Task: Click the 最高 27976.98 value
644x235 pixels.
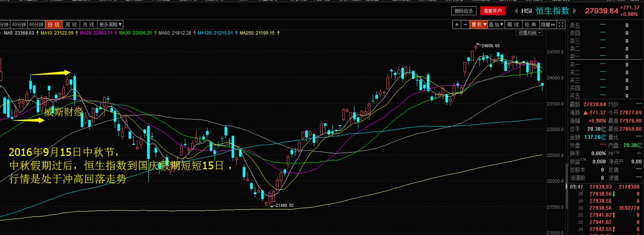Action: (x=631, y=121)
